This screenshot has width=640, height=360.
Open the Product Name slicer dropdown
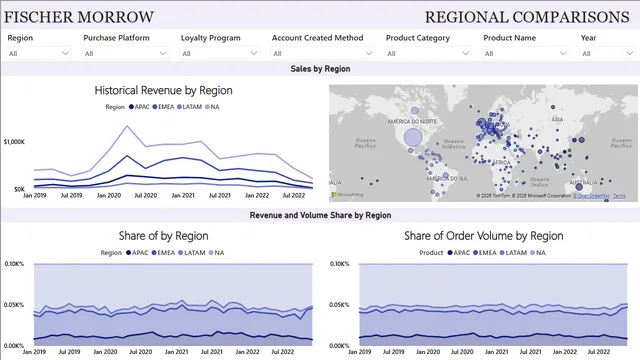point(525,53)
